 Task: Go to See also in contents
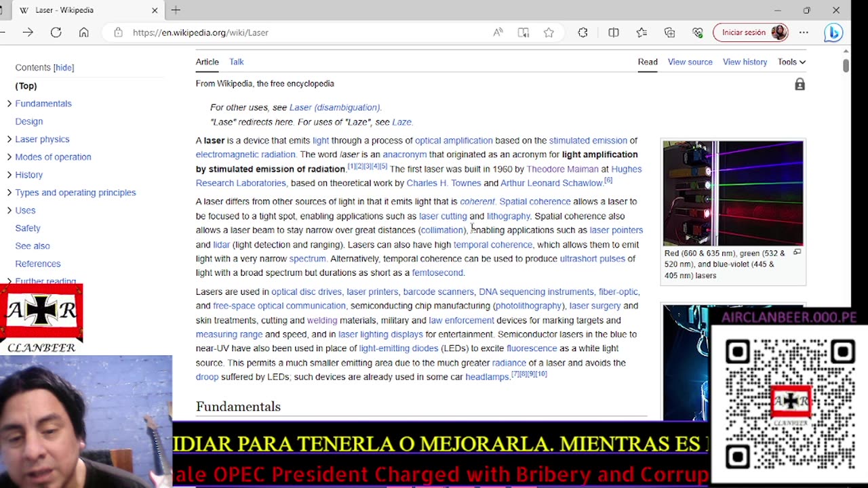pyautogui.click(x=33, y=246)
